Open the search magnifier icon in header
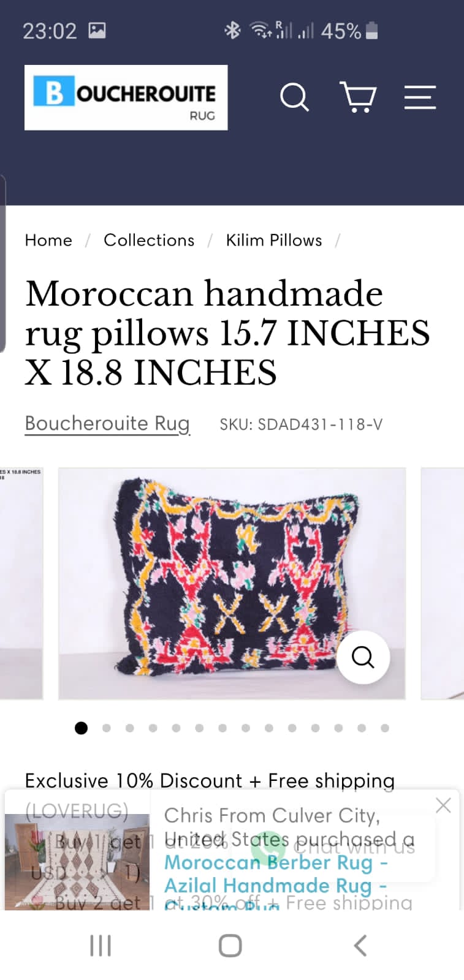The height and width of the screenshot is (980, 464). coord(294,97)
